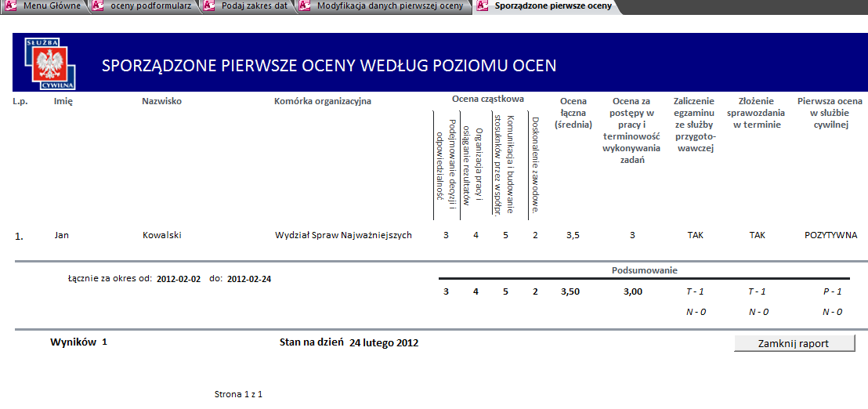Open the oceny podformularz tab
868x409 pixels.
146,6
